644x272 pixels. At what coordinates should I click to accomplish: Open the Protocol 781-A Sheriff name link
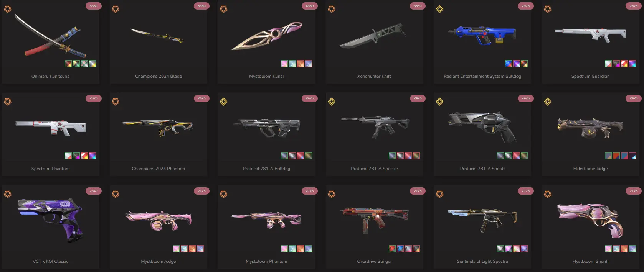(x=482, y=169)
